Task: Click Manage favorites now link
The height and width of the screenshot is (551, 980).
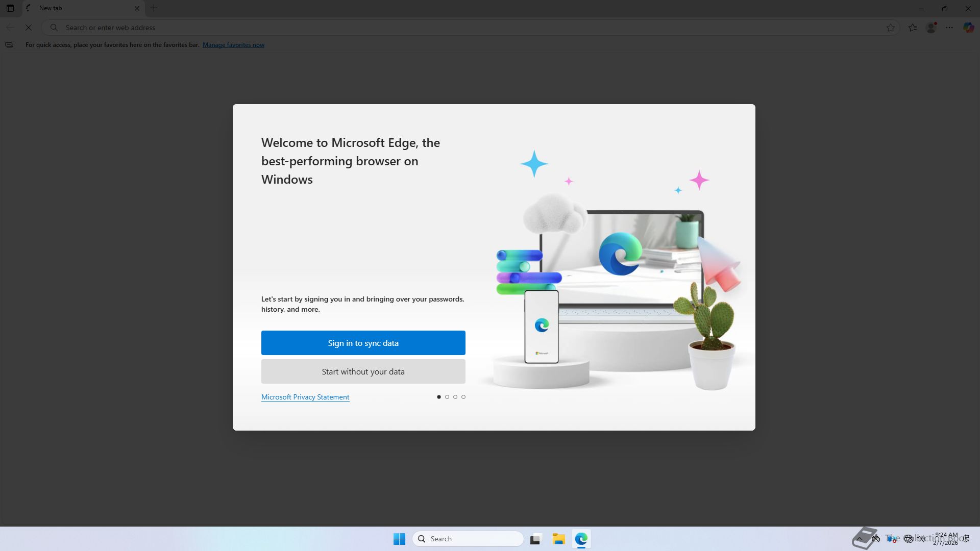Action: (x=233, y=45)
